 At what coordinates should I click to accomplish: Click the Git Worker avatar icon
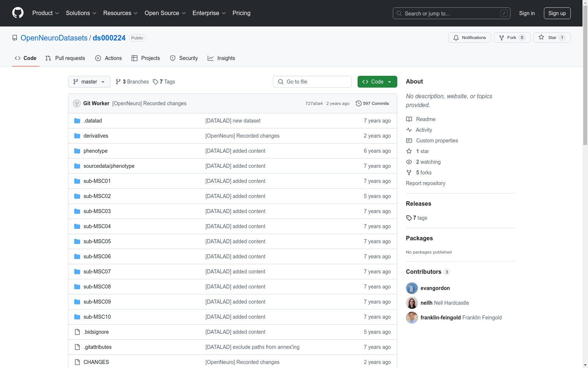coord(77,103)
